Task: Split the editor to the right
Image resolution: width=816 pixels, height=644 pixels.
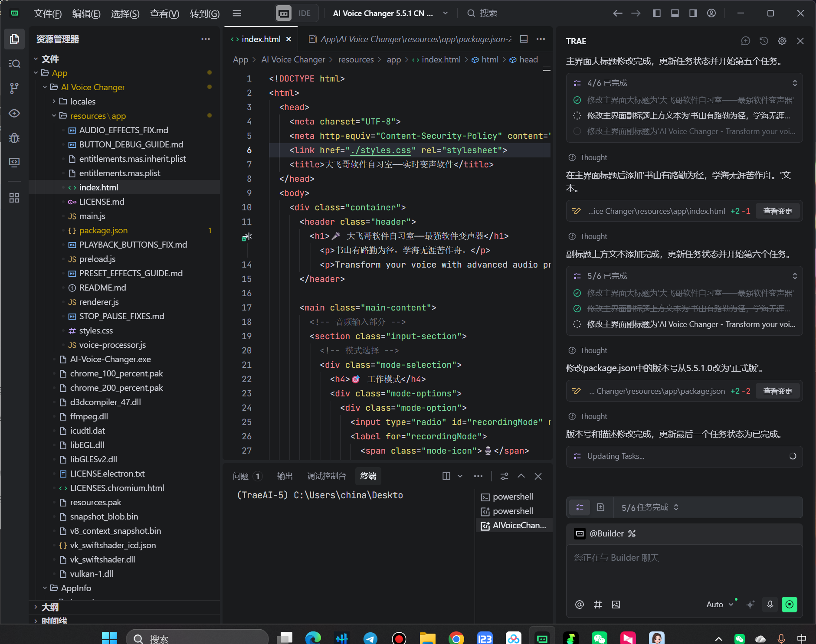Action: pyautogui.click(x=524, y=39)
